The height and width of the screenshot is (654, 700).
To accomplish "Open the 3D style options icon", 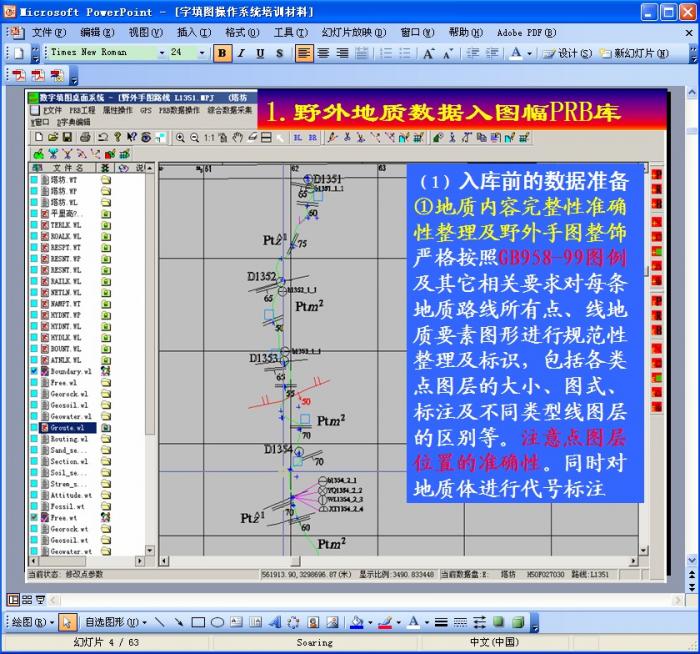I will point(518,622).
